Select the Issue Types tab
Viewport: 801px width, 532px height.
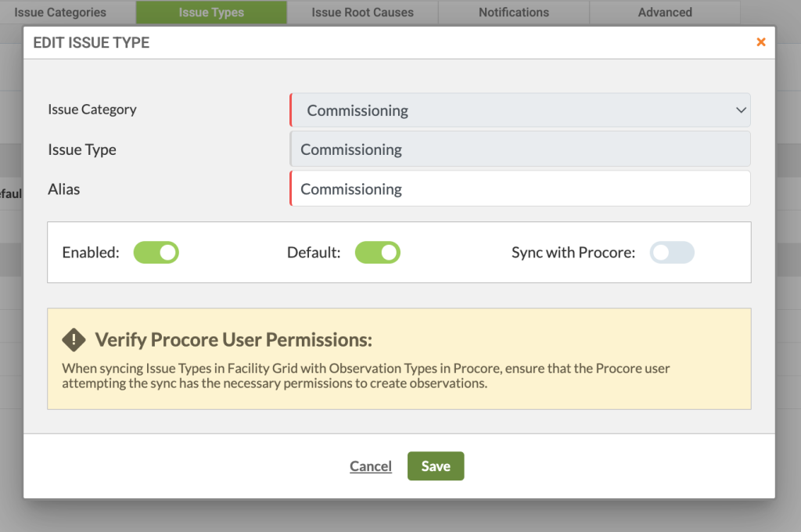pos(211,13)
